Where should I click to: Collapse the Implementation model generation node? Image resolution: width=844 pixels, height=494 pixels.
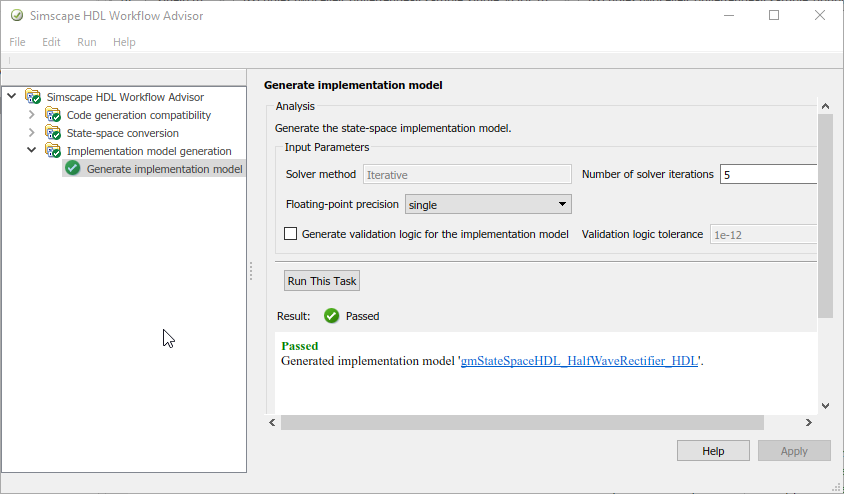click(31, 151)
